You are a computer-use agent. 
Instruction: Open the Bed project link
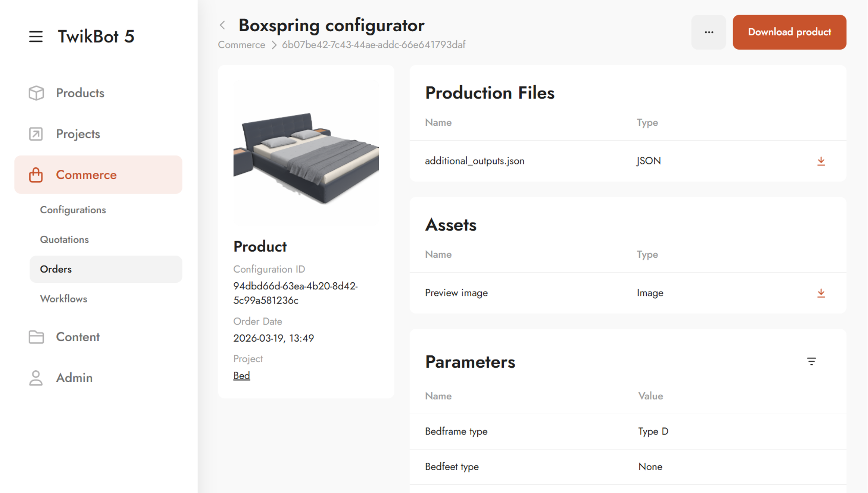241,376
